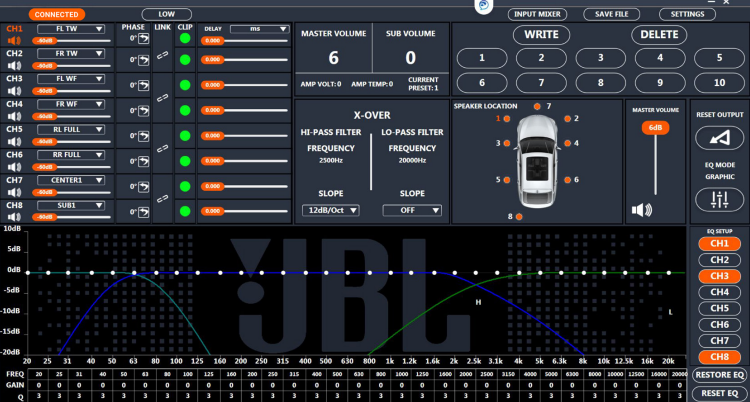750x402 pixels.
Task: Click the 6dB master volume slider handle
Action: click(x=655, y=128)
